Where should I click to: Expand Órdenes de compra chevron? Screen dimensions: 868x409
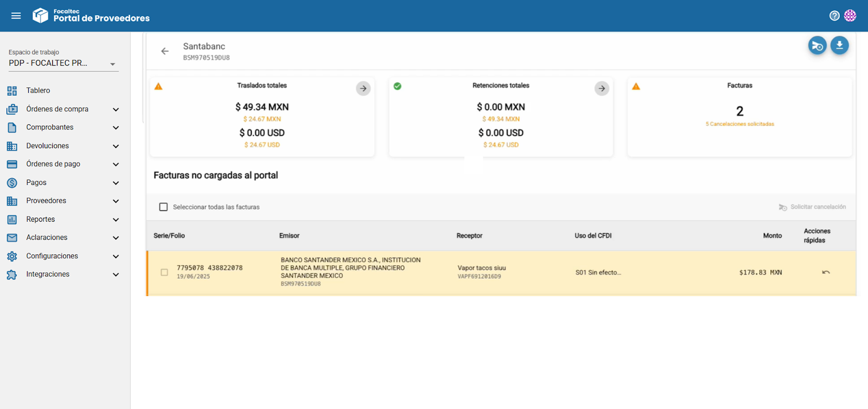pos(116,110)
